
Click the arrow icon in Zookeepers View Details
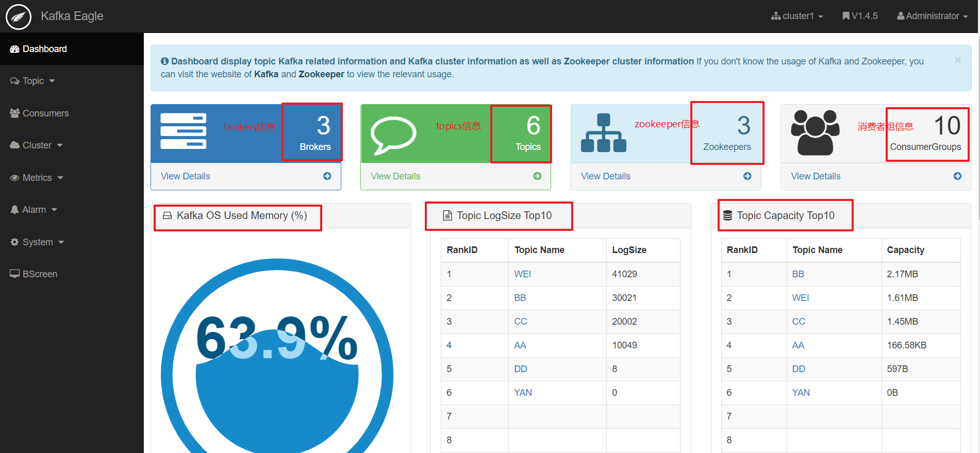click(x=748, y=176)
